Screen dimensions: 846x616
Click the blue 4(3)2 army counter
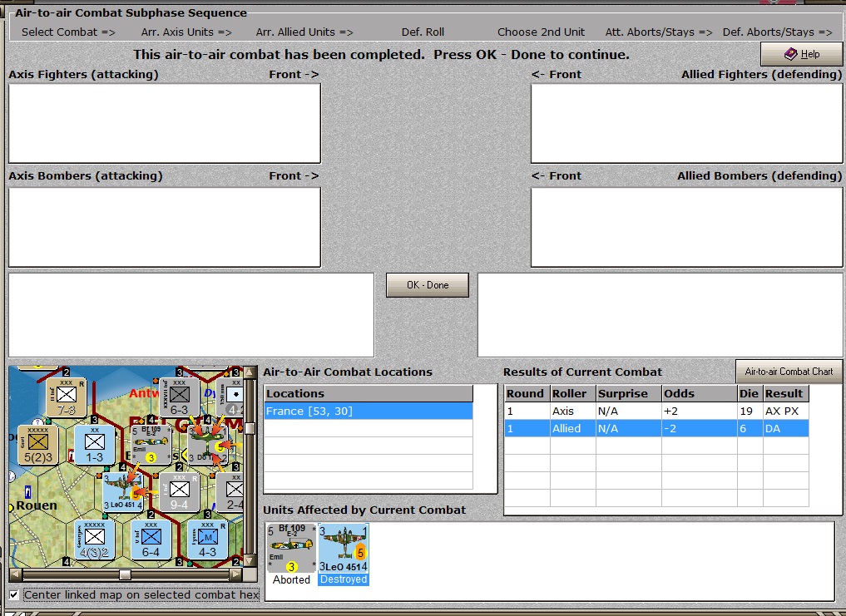pyautogui.click(x=95, y=540)
